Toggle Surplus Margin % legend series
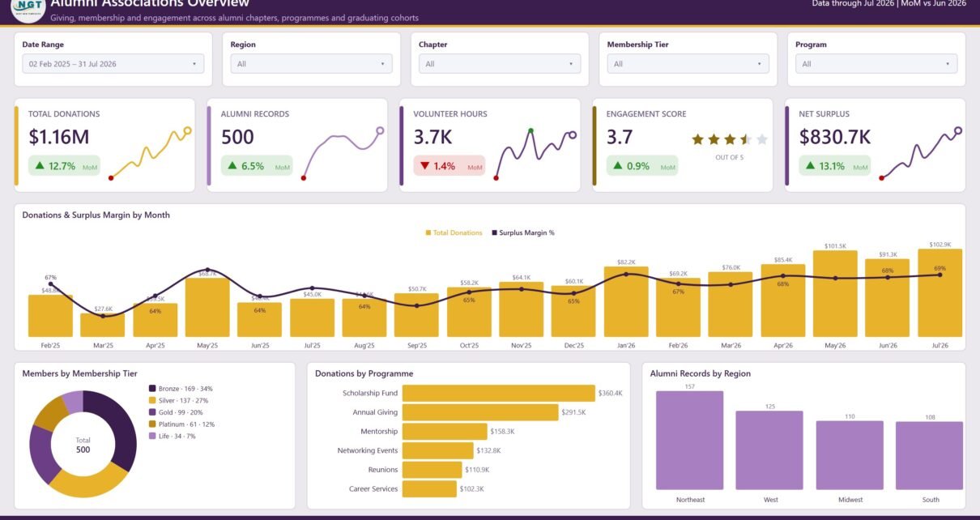Viewport: 980px width, 520px height. (x=522, y=232)
